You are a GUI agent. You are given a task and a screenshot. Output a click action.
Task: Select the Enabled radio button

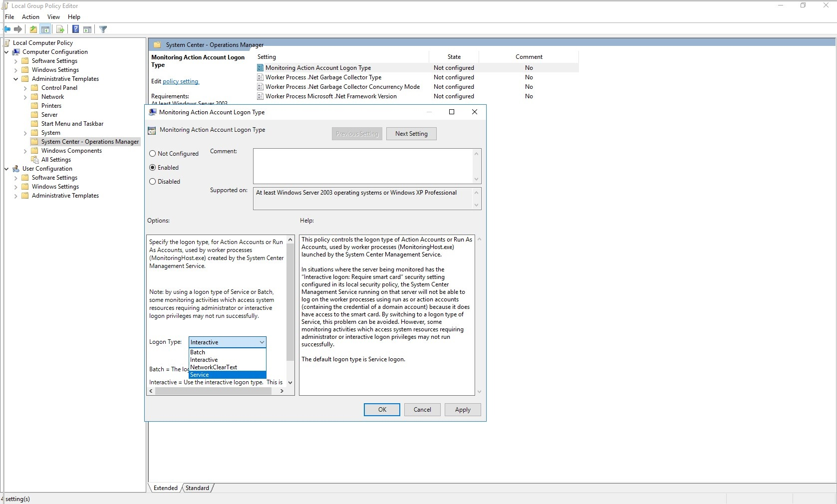coord(153,167)
